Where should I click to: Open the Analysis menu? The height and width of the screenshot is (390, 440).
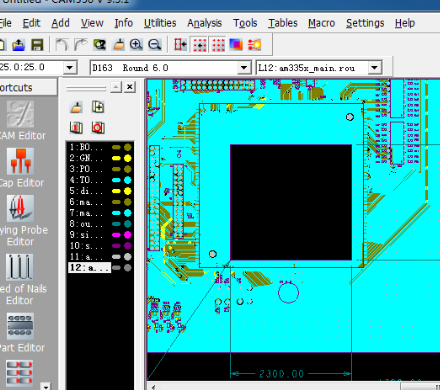[x=204, y=23]
